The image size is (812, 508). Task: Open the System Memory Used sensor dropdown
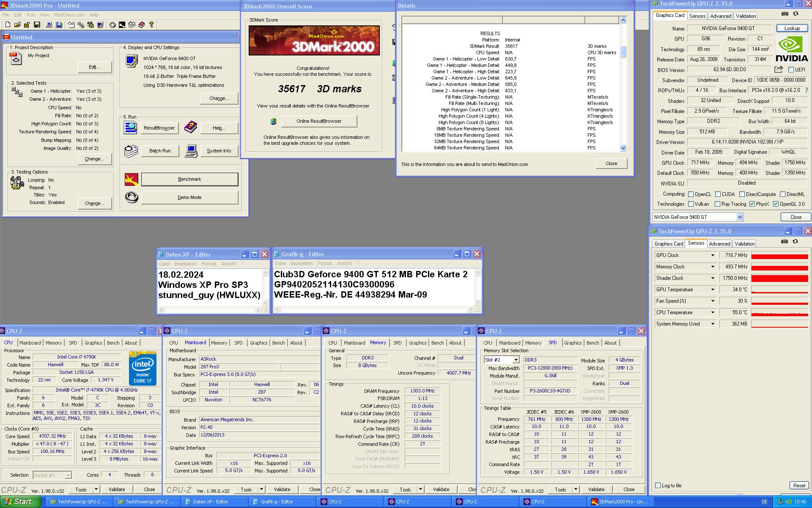(x=712, y=324)
